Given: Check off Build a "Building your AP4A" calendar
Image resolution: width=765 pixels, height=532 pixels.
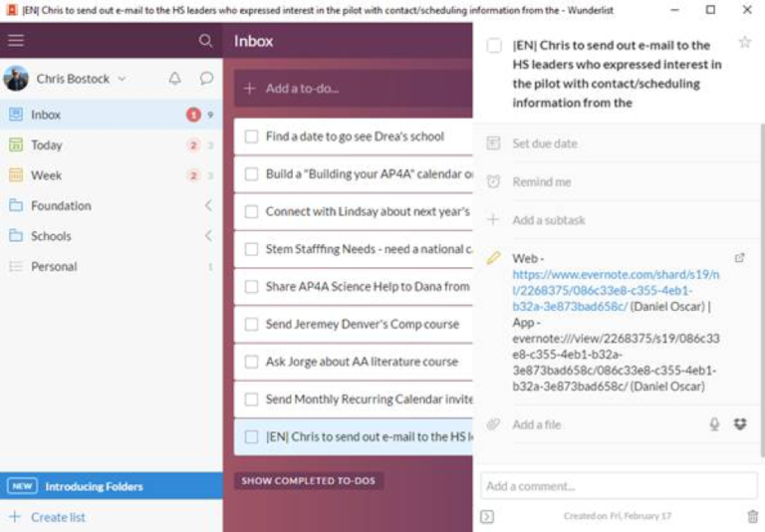Looking at the screenshot, I should [251, 174].
